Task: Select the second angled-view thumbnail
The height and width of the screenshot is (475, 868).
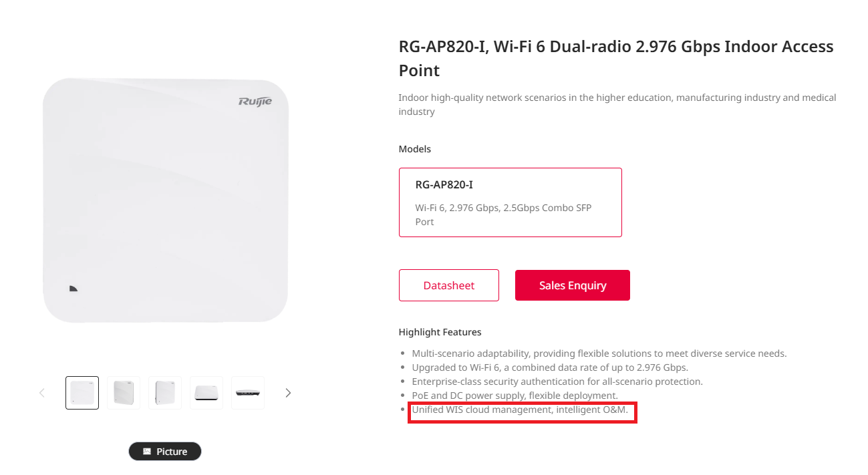Action: [x=124, y=393]
